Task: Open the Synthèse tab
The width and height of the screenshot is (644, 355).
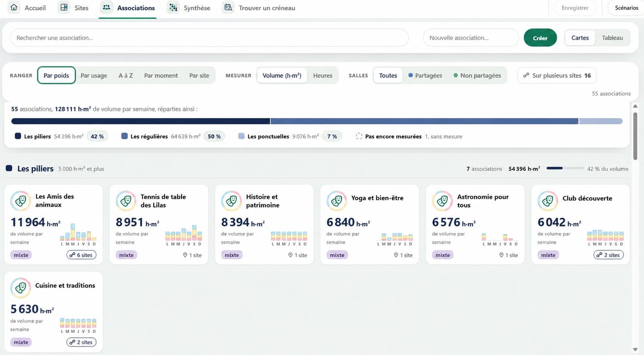Action: click(x=189, y=8)
